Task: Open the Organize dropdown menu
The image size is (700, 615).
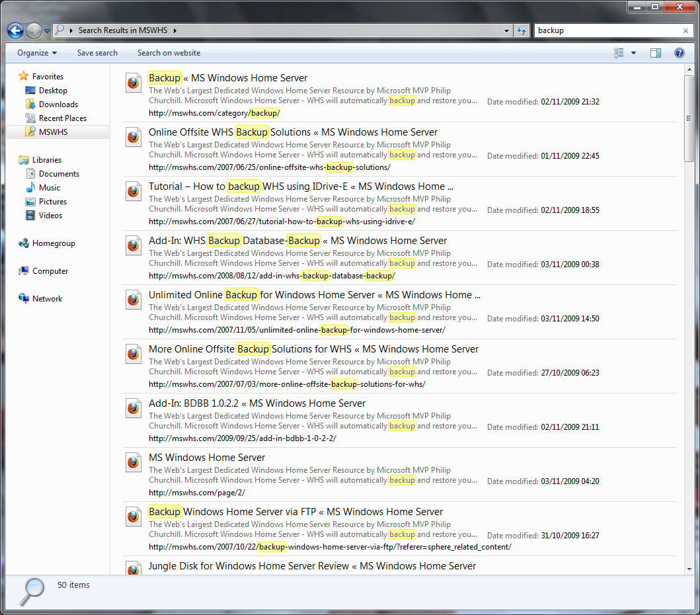Action: [x=37, y=53]
